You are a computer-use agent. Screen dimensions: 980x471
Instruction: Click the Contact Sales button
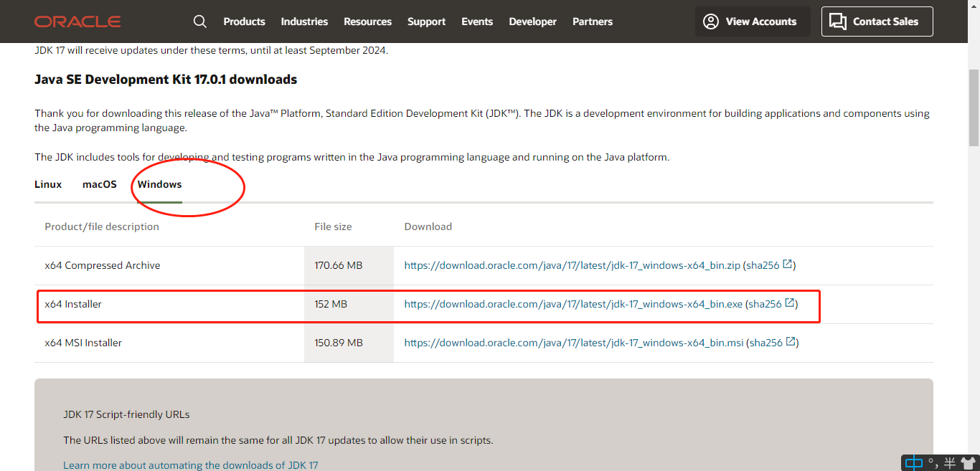coord(877,22)
